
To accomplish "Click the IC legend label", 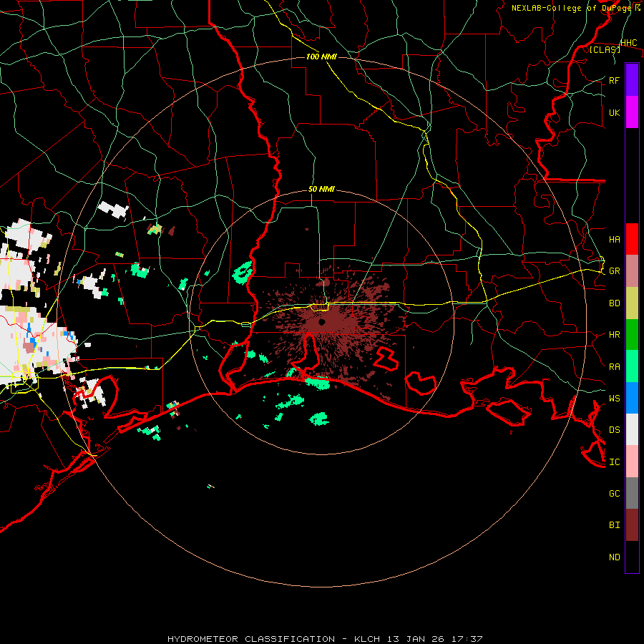I will click(614, 462).
